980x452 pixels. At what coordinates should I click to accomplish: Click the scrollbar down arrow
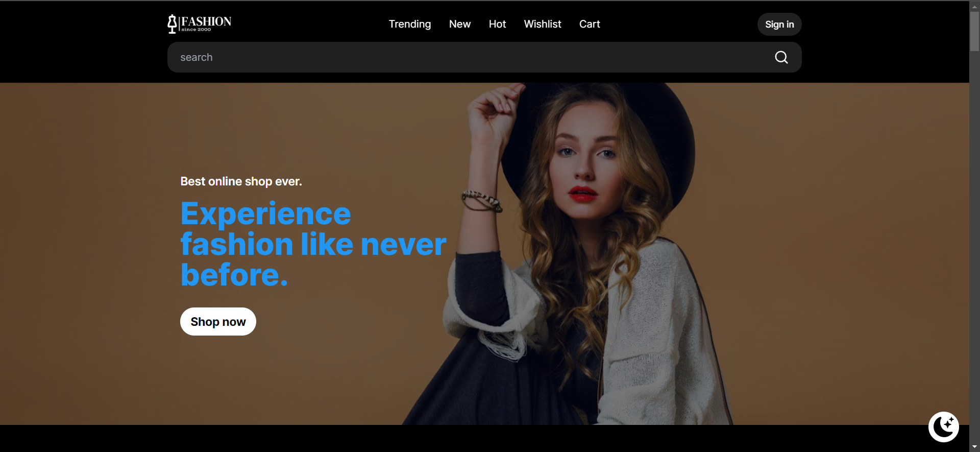pos(974,447)
